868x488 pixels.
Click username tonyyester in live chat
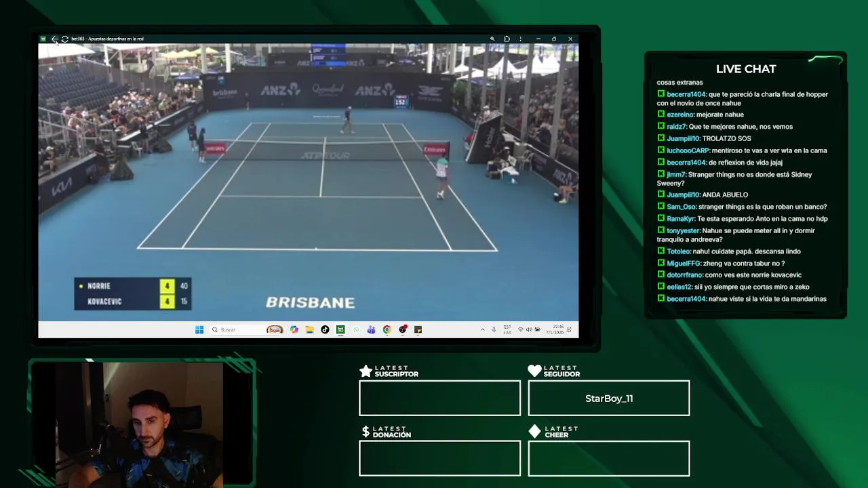pyautogui.click(x=683, y=231)
